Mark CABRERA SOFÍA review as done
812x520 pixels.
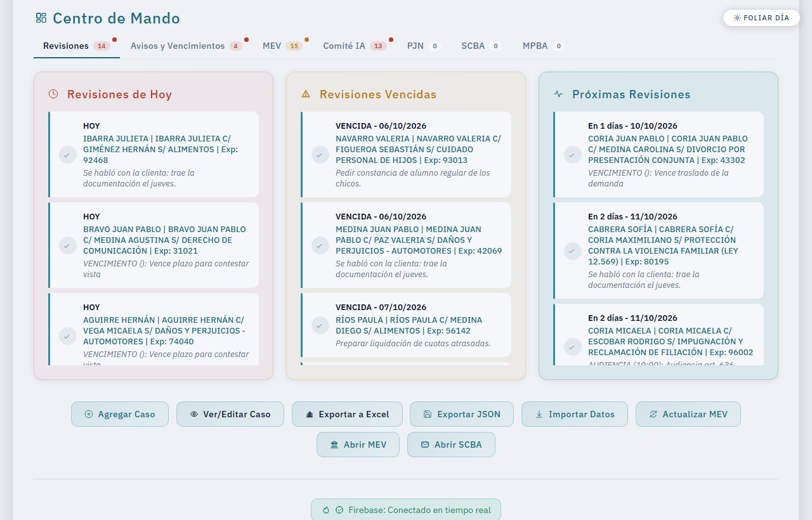pos(573,251)
